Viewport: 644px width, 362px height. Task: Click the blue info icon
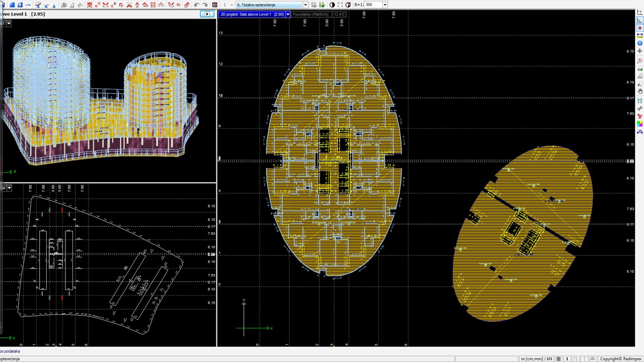640,43
